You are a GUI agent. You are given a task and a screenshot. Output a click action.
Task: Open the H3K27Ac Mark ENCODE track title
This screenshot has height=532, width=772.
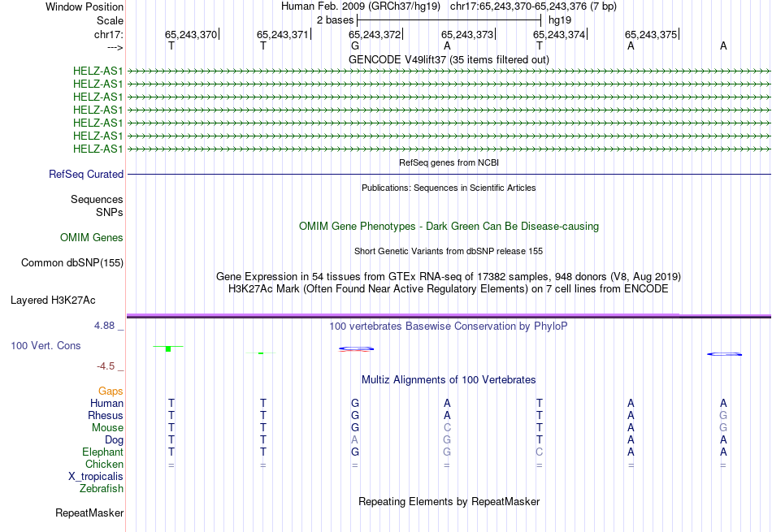pyautogui.click(x=449, y=289)
